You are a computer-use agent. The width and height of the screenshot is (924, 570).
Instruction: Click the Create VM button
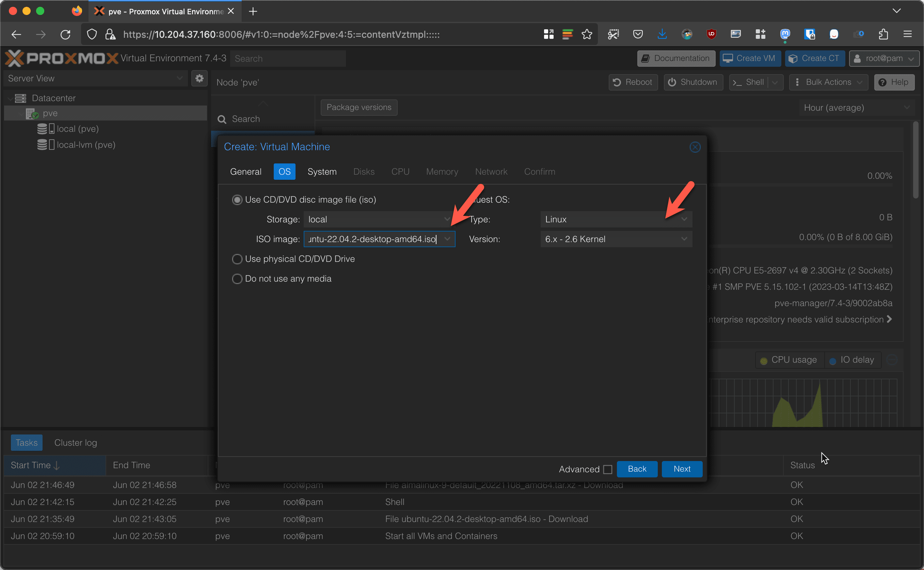click(x=750, y=59)
